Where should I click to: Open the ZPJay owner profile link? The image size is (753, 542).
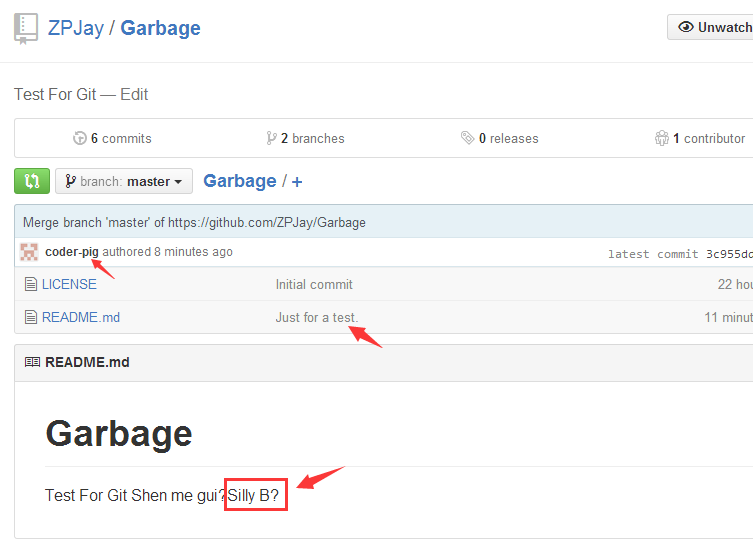coord(75,28)
